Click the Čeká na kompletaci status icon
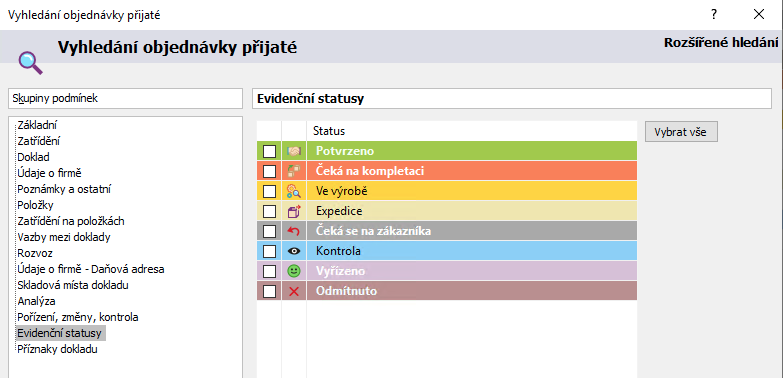 click(294, 171)
